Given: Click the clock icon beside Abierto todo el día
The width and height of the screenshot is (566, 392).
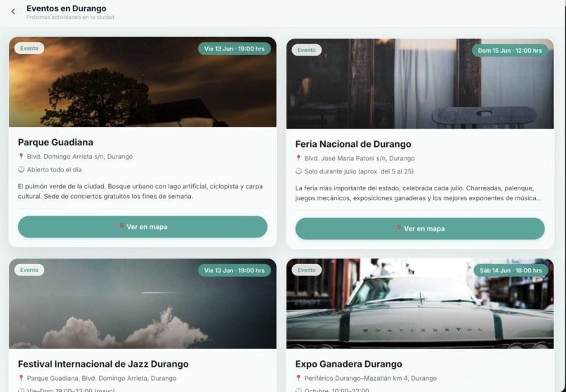Looking at the screenshot, I should pos(21,169).
